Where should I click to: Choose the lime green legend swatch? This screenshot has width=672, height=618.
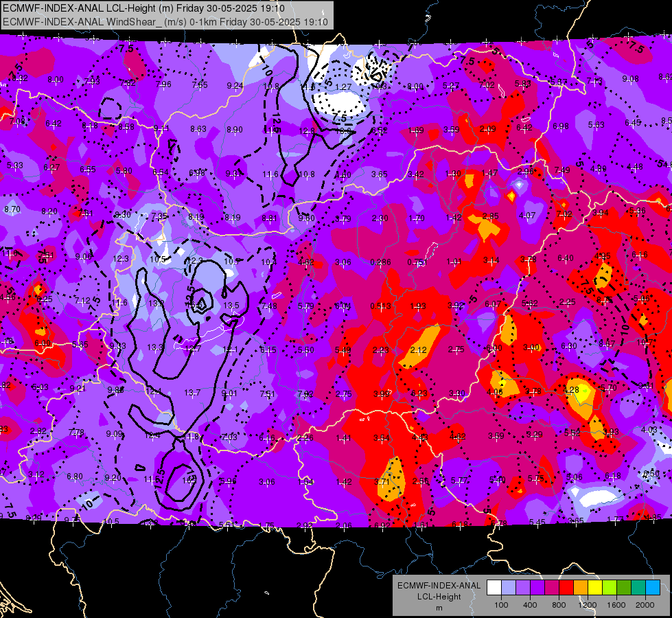pyautogui.click(x=610, y=588)
